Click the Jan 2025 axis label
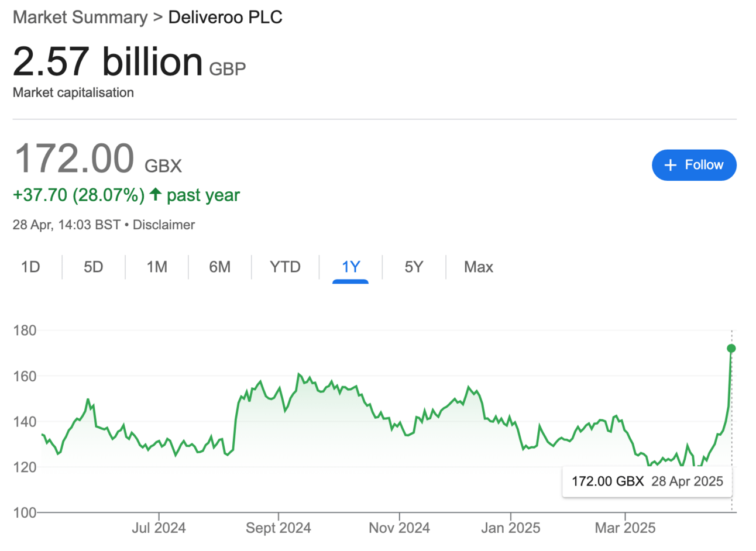The image size is (756, 551). [x=510, y=528]
